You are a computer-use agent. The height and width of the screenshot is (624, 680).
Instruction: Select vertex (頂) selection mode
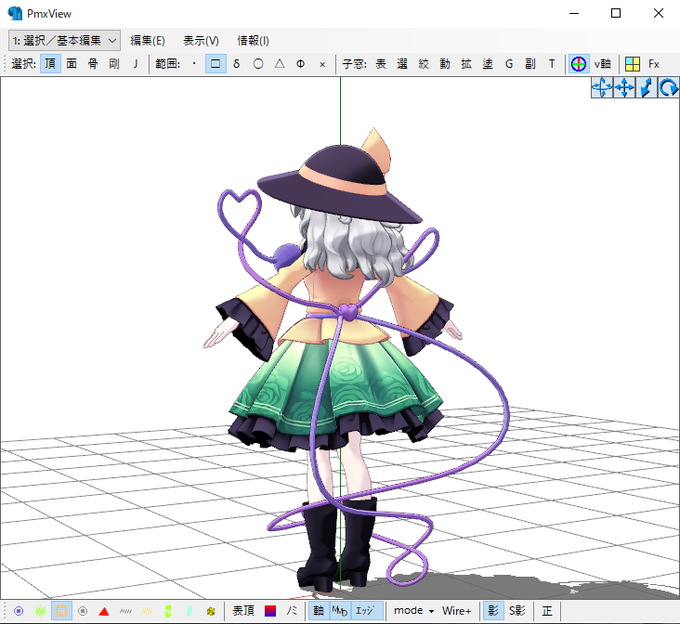(50, 64)
